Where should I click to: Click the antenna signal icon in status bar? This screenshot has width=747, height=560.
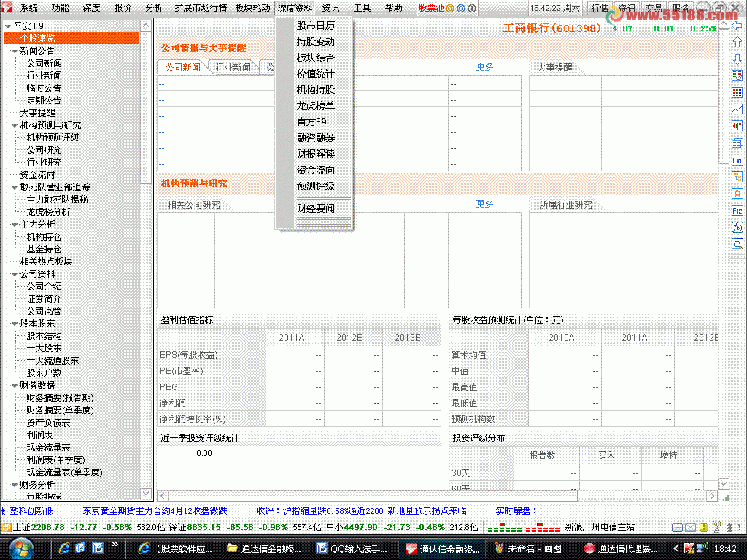pyautogui.click(x=716, y=527)
